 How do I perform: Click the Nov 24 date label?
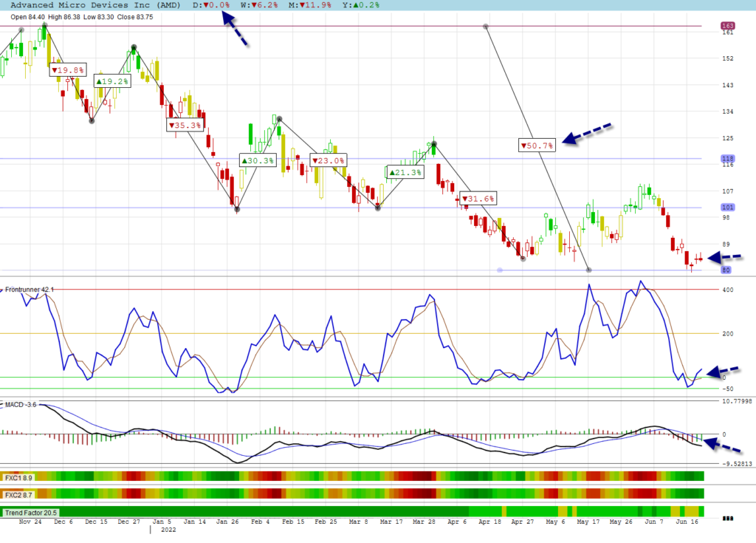coord(30,522)
